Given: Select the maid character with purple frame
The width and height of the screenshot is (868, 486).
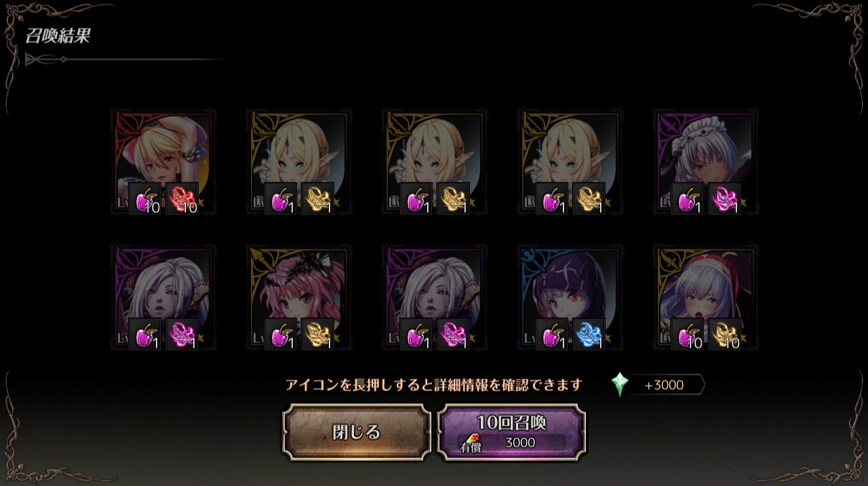Looking at the screenshot, I should pos(705,162).
